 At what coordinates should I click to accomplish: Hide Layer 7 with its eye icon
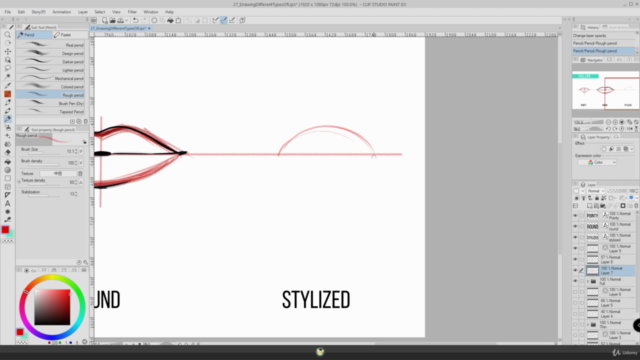point(576,270)
